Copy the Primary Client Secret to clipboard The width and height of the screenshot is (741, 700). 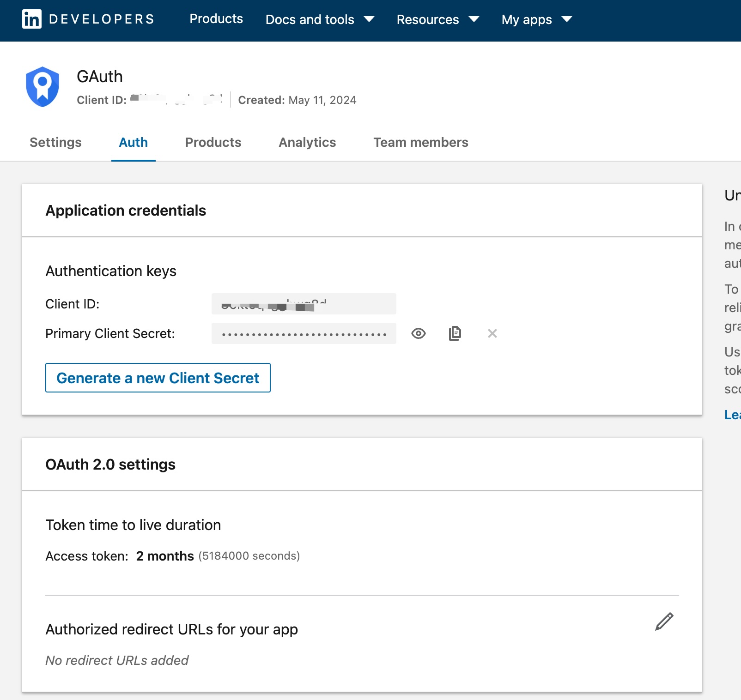(455, 333)
